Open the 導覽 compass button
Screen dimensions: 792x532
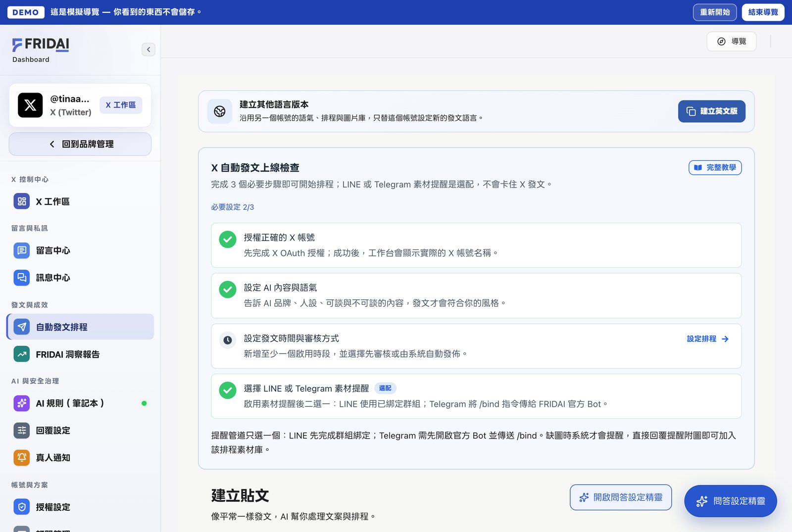tap(732, 42)
